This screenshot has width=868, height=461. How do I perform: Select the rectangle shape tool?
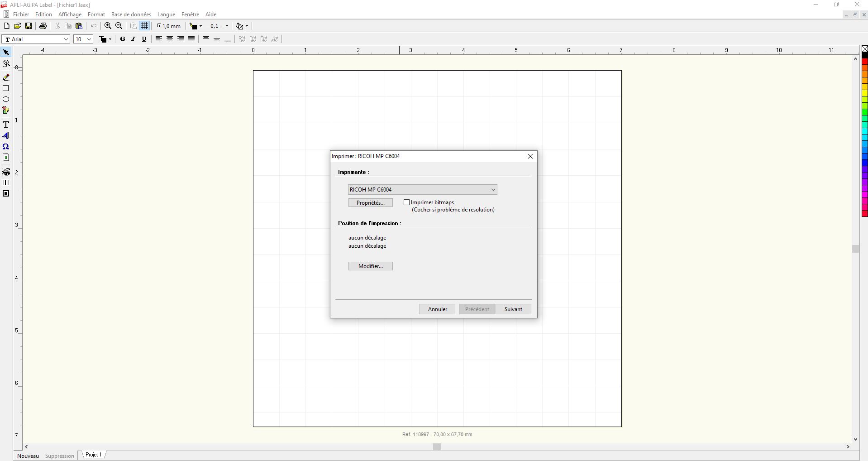(x=6, y=88)
